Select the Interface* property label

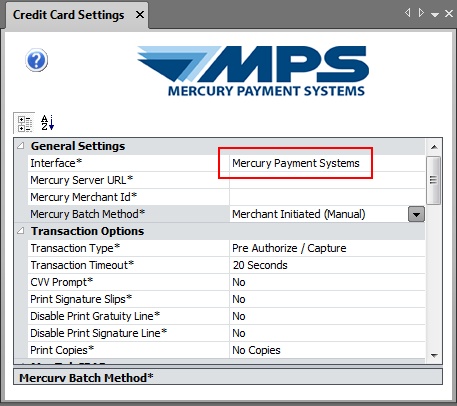56,163
